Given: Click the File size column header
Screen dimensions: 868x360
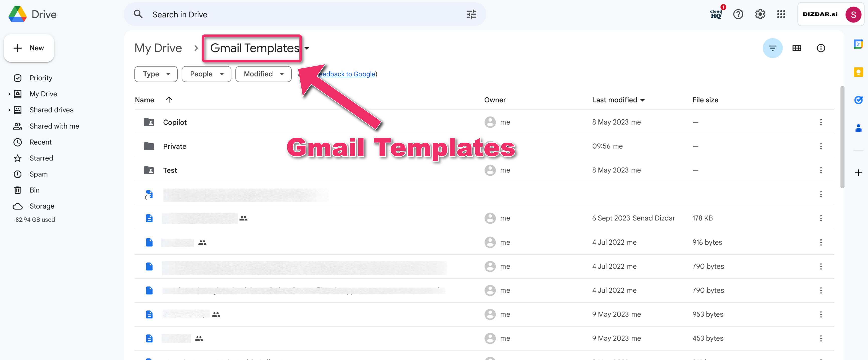Looking at the screenshot, I should 705,100.
